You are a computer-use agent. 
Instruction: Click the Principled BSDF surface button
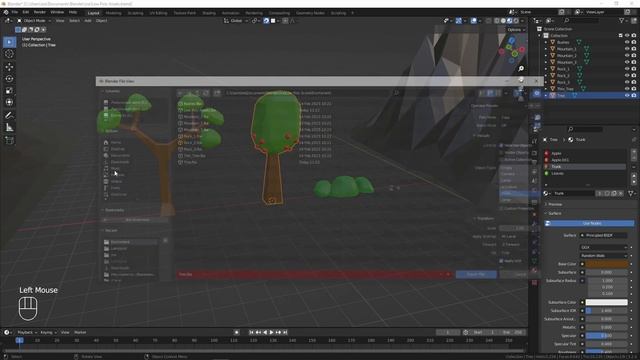(x=604, y=236)
